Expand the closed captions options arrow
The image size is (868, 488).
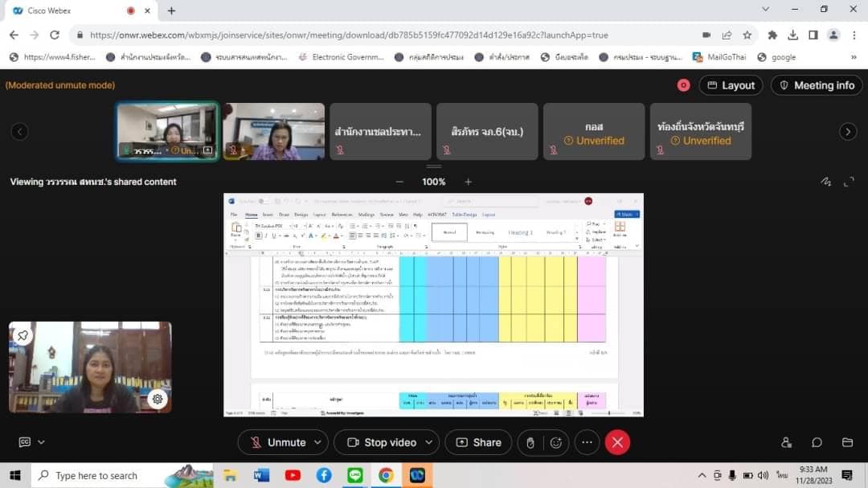(42, 442)
